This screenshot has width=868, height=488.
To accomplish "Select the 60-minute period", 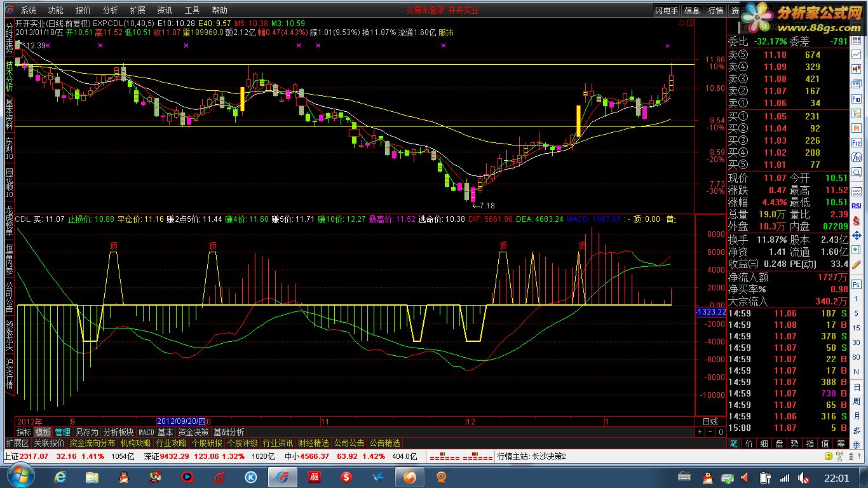I will coord(857,357).
